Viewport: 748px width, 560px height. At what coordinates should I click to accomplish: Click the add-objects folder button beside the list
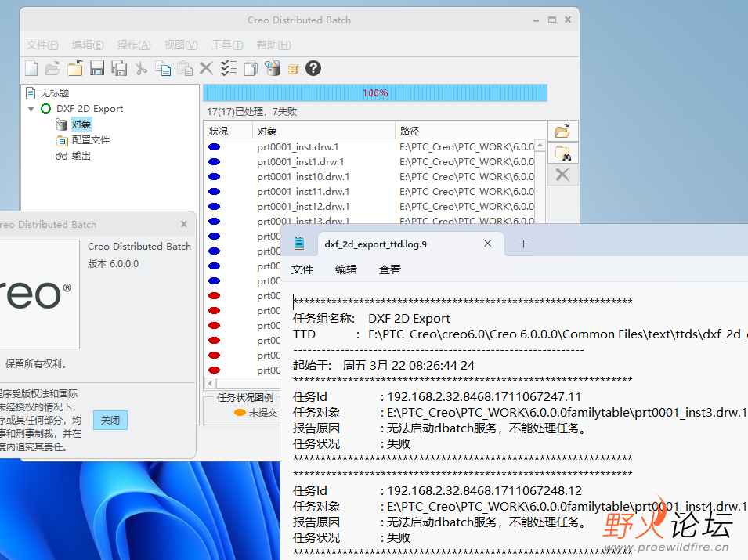(563, 131)
